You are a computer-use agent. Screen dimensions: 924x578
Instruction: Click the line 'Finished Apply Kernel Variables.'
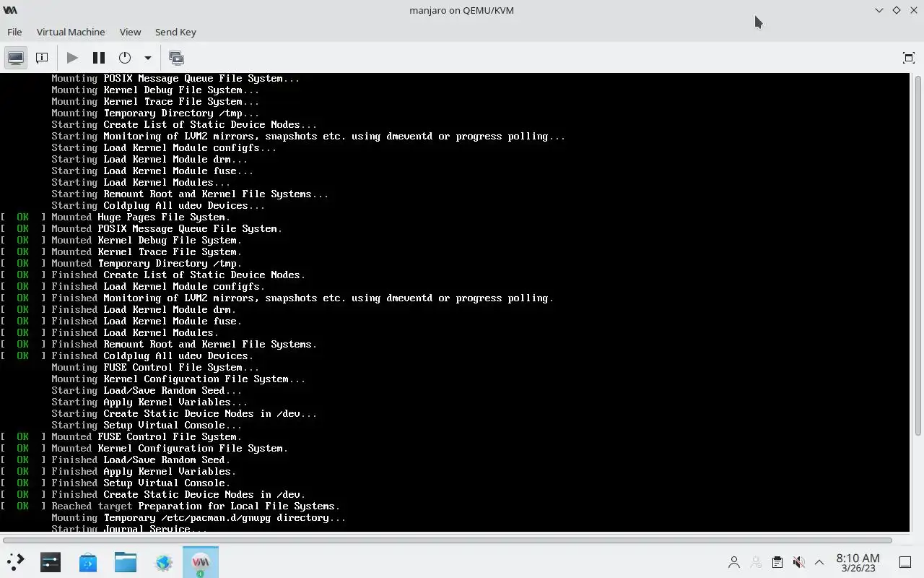[x=144, y=471]
